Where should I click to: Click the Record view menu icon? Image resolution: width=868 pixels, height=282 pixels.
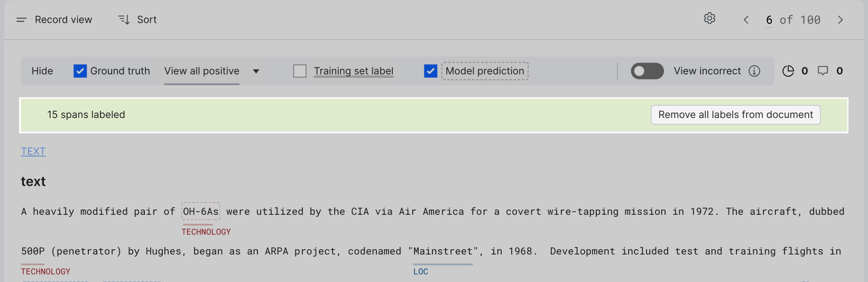tap(21, 20)
